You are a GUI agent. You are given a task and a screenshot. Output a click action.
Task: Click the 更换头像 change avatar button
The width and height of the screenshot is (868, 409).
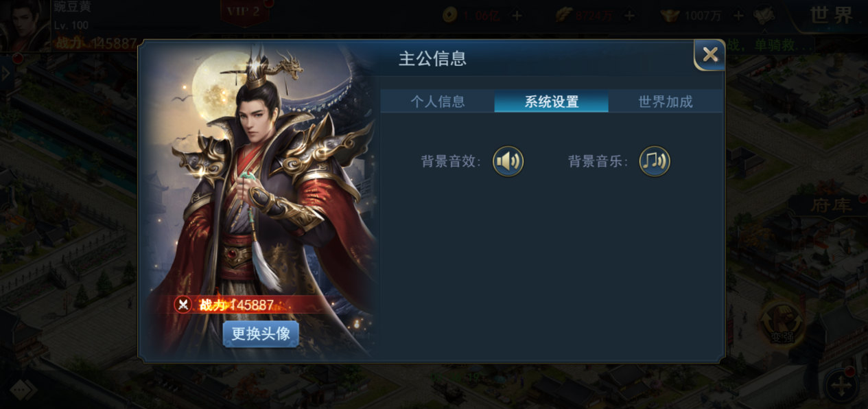coord(261,334)
